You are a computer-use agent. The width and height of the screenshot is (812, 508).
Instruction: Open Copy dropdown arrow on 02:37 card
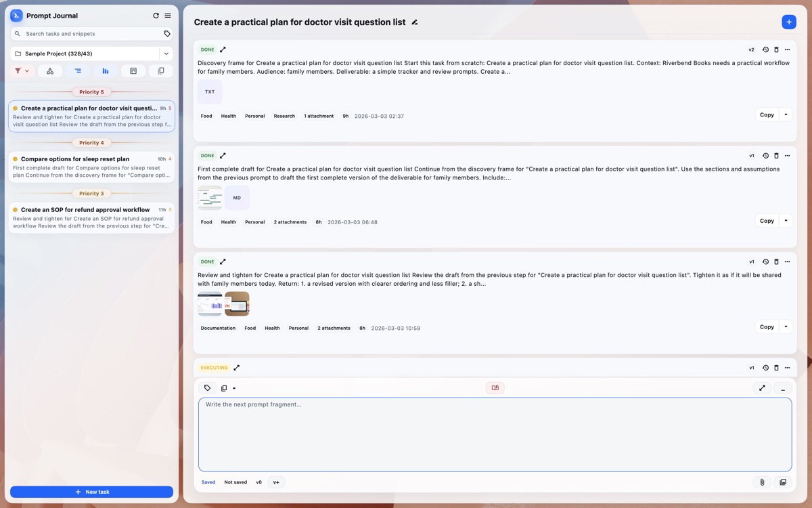coord(786,114)
